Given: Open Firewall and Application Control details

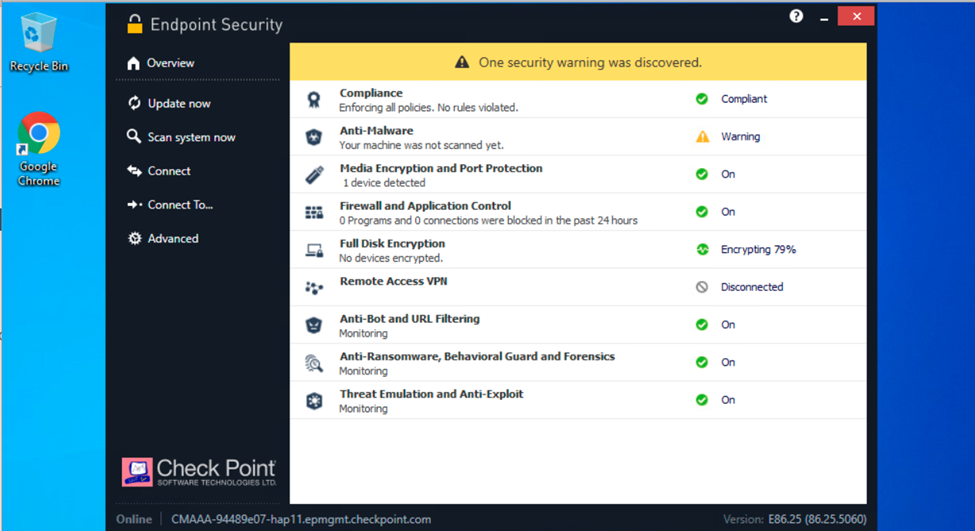Looking at the screenshot, I should click(x=425, y=206).
